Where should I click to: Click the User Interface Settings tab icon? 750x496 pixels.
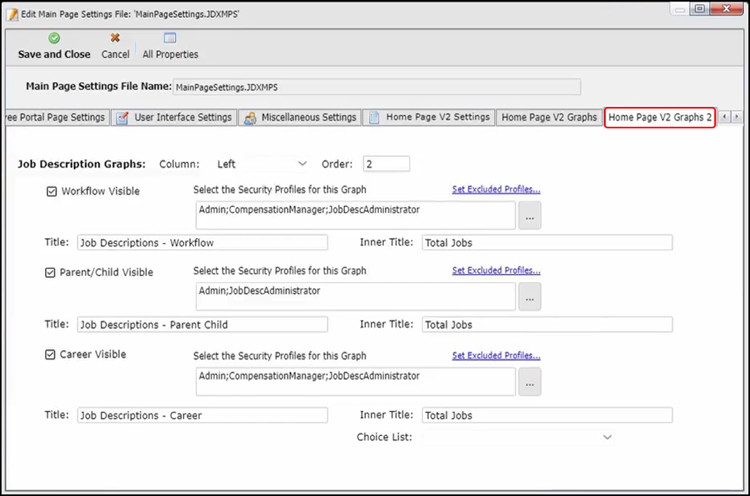tap(123, 117)
